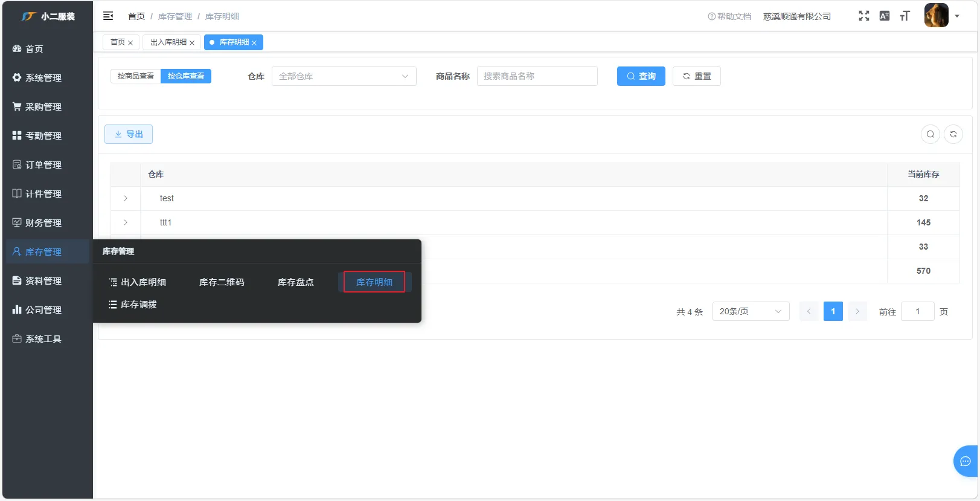Open 公司管理 sidebar menu
The image size is (980, 501).
pyautogui.click(x=48, y=309)
